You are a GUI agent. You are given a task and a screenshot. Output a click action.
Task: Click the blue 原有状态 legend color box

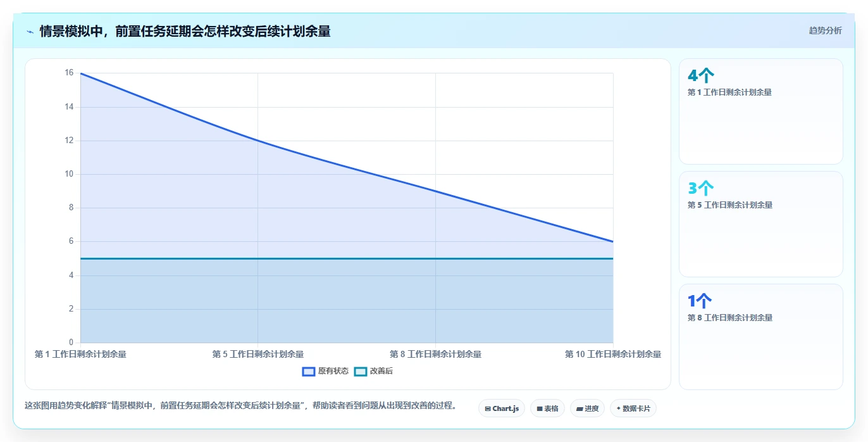[309, 372]
